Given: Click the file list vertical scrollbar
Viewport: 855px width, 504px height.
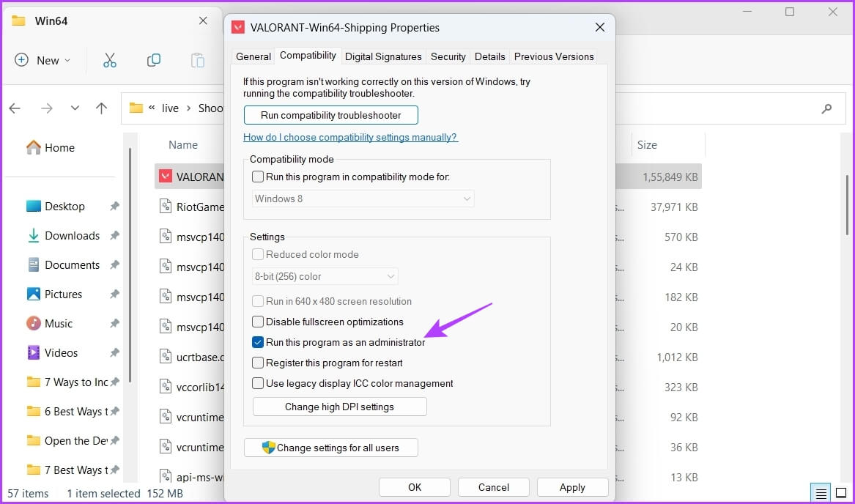Looking at the screenshot, I should [847, 204].
